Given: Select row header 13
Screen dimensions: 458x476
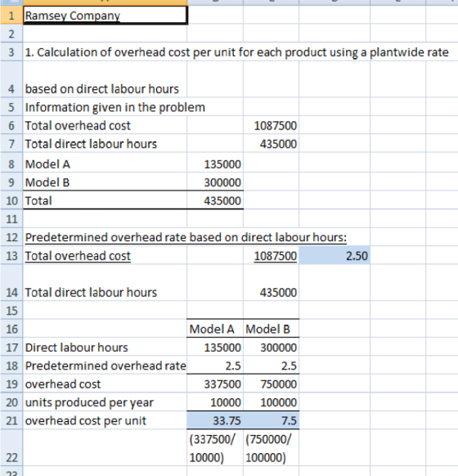Looking at the screenshot, I should coord(11,255).
